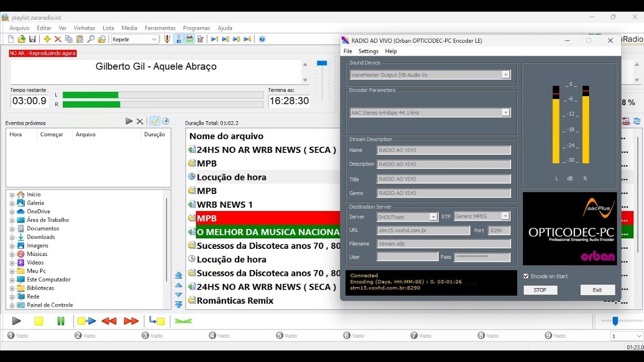Pause playback with the green bars button

(61, 321)
